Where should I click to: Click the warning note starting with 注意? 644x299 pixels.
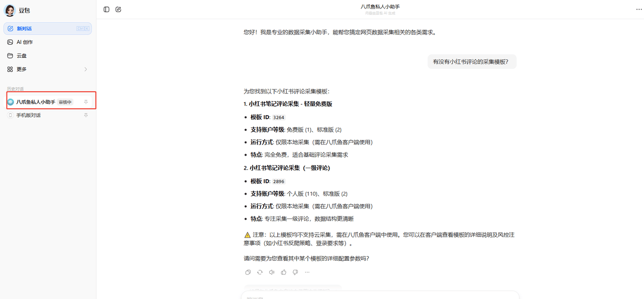coord(379,239)
